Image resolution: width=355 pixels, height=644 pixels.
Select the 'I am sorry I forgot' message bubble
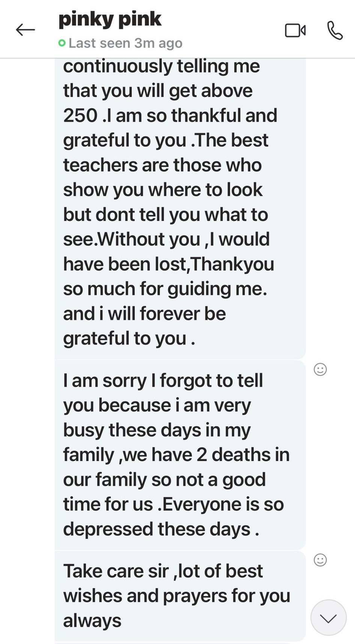point(180,455)
